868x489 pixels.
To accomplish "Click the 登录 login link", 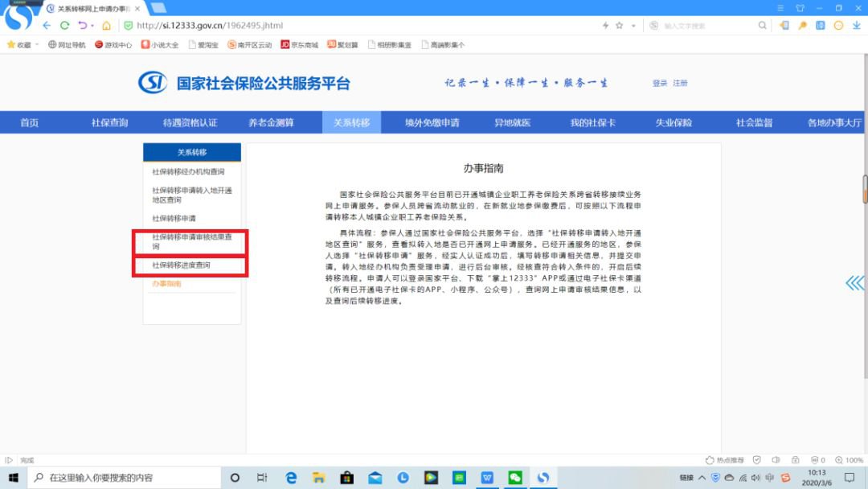I will (660, 84).
